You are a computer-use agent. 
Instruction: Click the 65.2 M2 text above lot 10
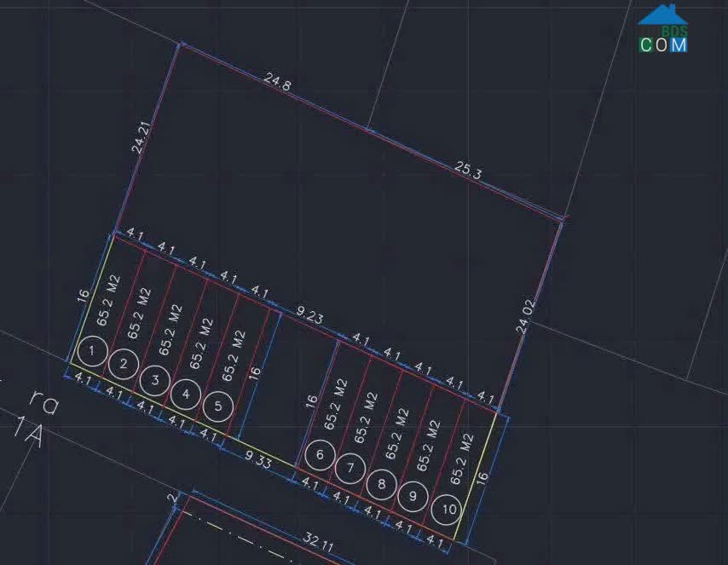[x=465, y=459]
